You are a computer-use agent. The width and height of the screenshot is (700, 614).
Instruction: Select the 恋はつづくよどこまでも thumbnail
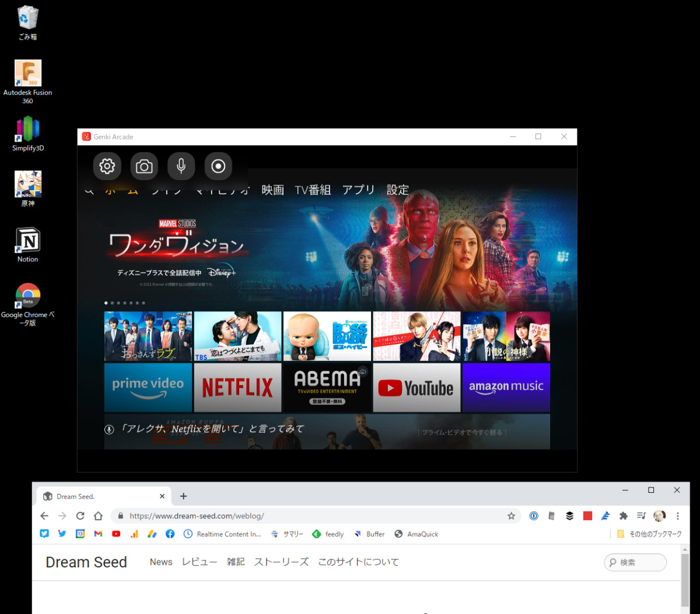tap(237, 336)
